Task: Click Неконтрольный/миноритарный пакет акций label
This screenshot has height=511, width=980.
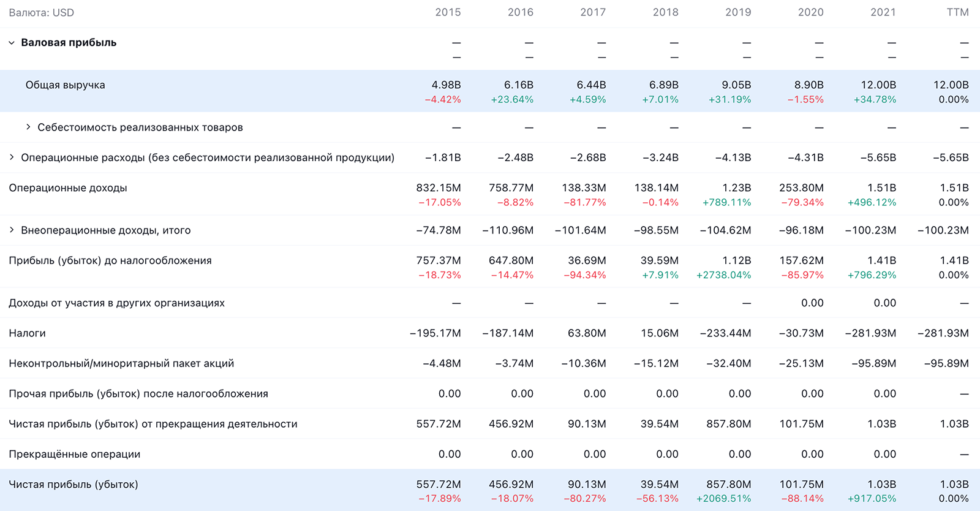Action: coord(121,363)
